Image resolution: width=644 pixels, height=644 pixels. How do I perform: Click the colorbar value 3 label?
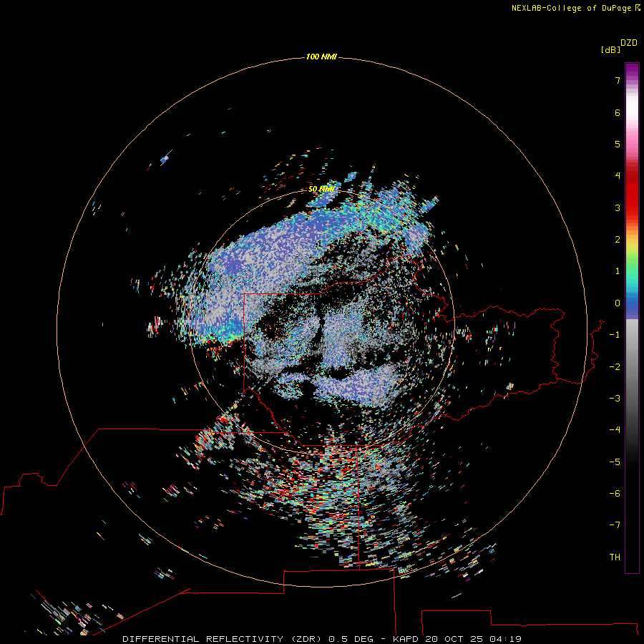618,208
